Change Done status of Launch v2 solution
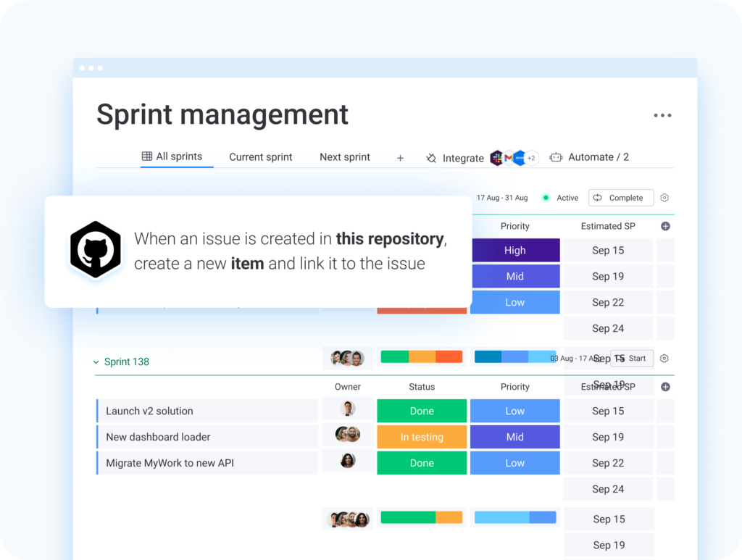This screenshot has width=742, height=560. pyautogui.click(x=422, y=411)
